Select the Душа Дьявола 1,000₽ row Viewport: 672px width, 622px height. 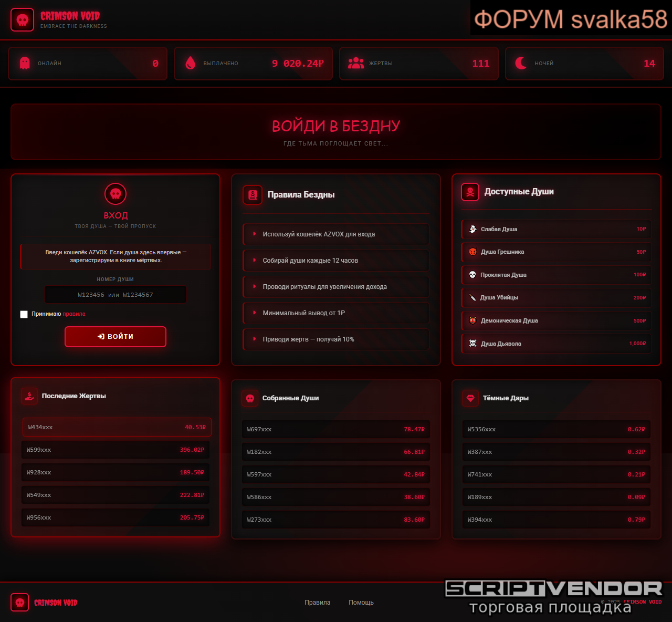pos(556,344)
